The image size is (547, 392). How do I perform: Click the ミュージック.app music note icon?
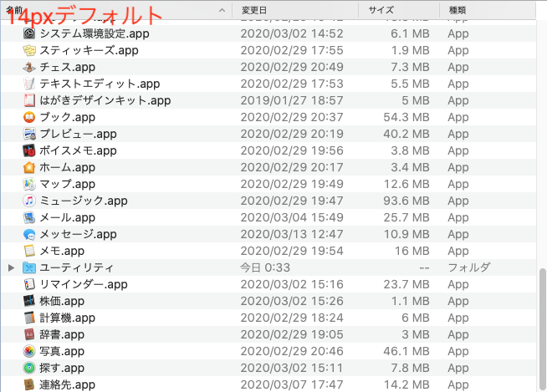coord(29,201)
